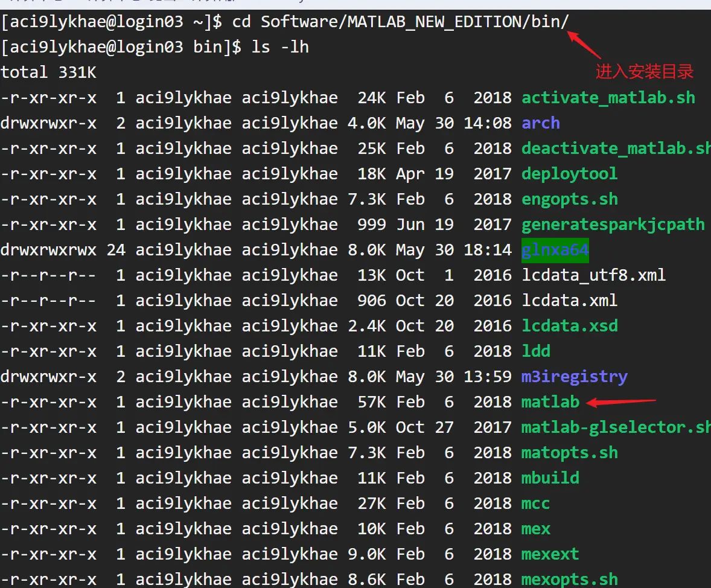Click the [aci9lykhae@login03 ~]$ prompt
Viewport: 711px width, 588px height.
click(x=112, y=22)
